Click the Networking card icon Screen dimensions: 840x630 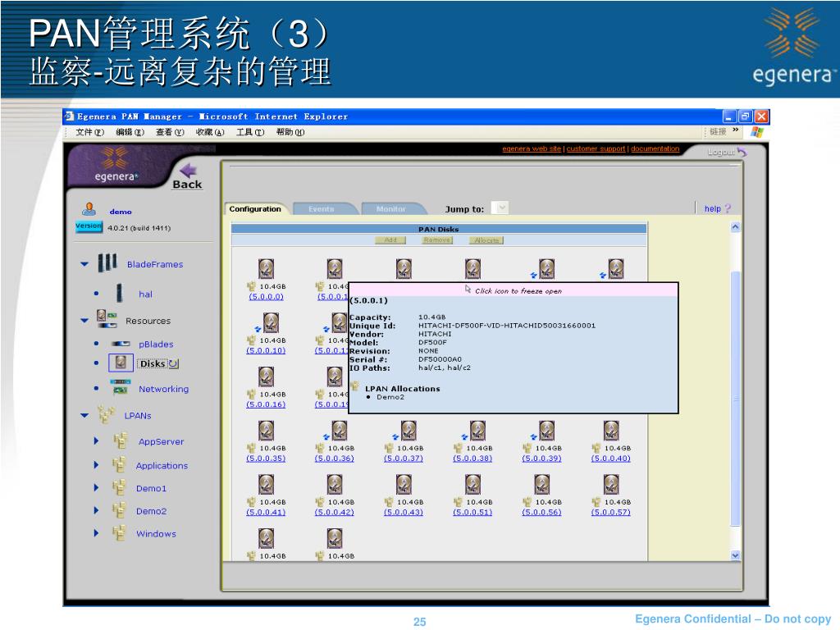(x=120, y=386)
